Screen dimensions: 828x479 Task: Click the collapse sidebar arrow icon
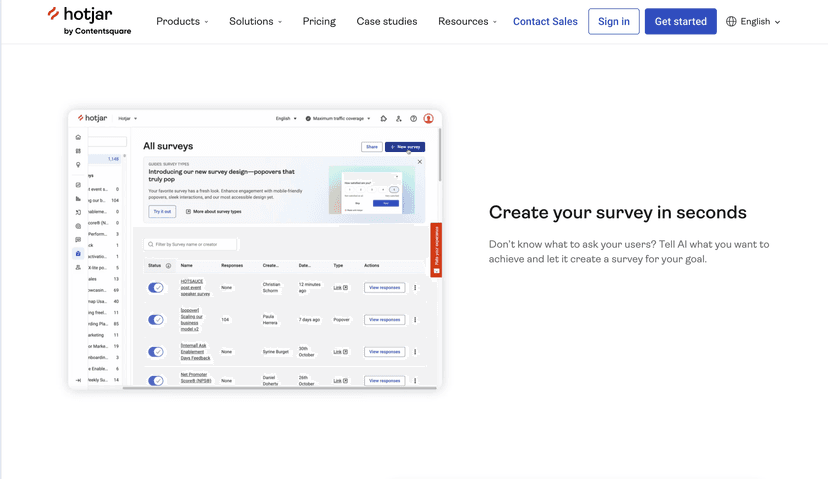coord(78,380)
